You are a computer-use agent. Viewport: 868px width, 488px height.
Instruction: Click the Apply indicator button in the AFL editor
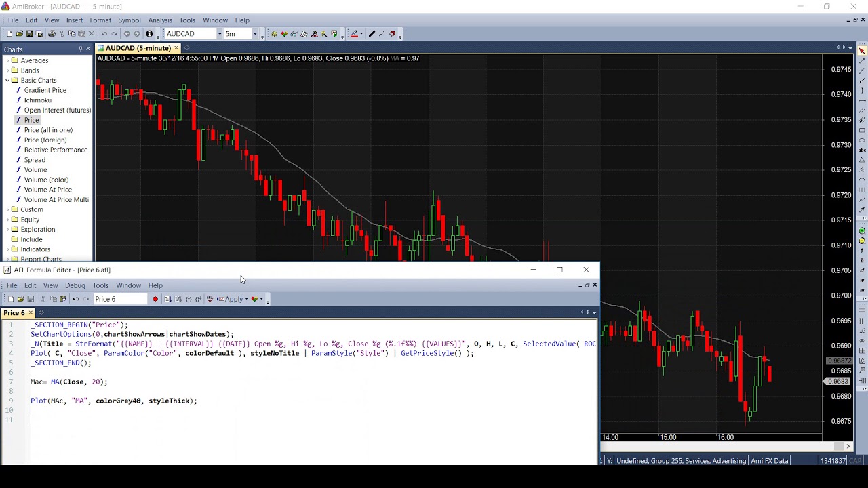coord(230,299)
